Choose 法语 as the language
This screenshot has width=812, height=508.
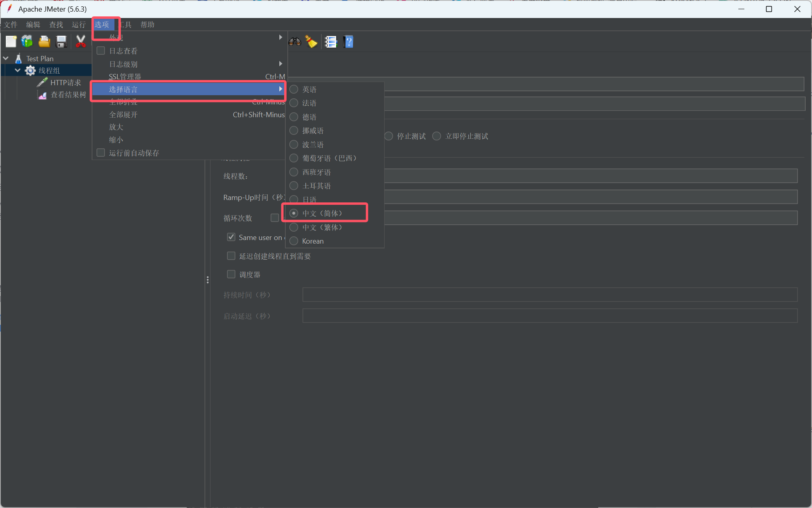coord(294,103)
